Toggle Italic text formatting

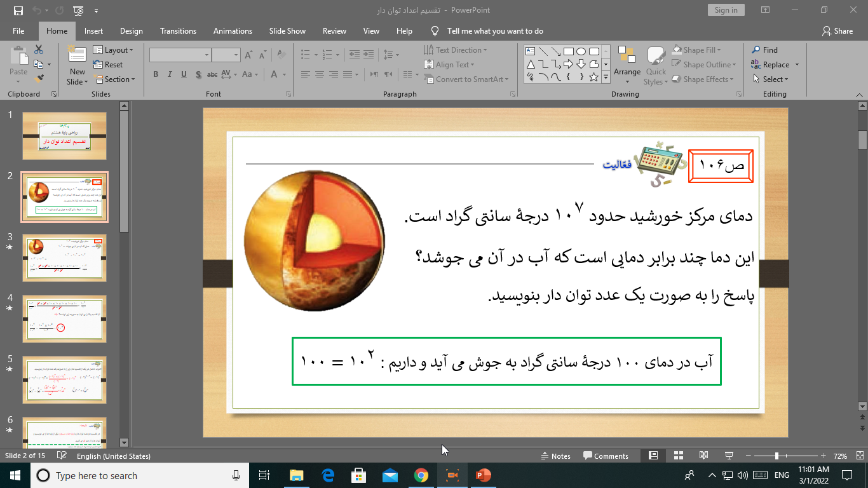click(170, 74)
